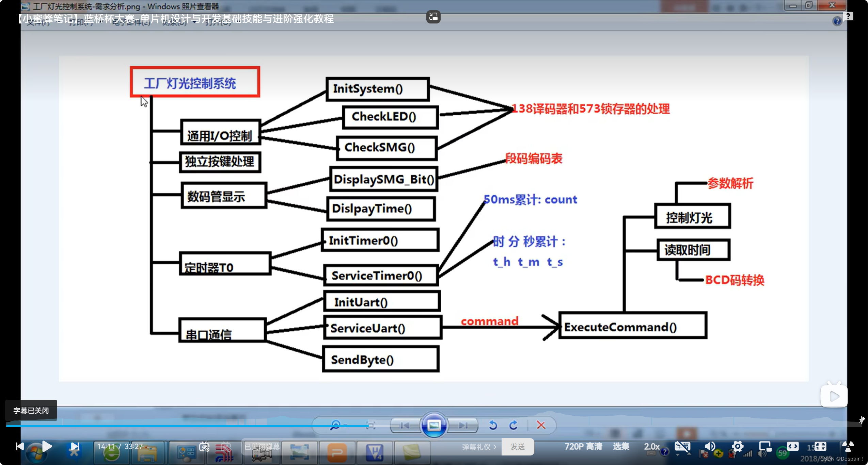
Task: Play the paused video
Action: point(47,446)
